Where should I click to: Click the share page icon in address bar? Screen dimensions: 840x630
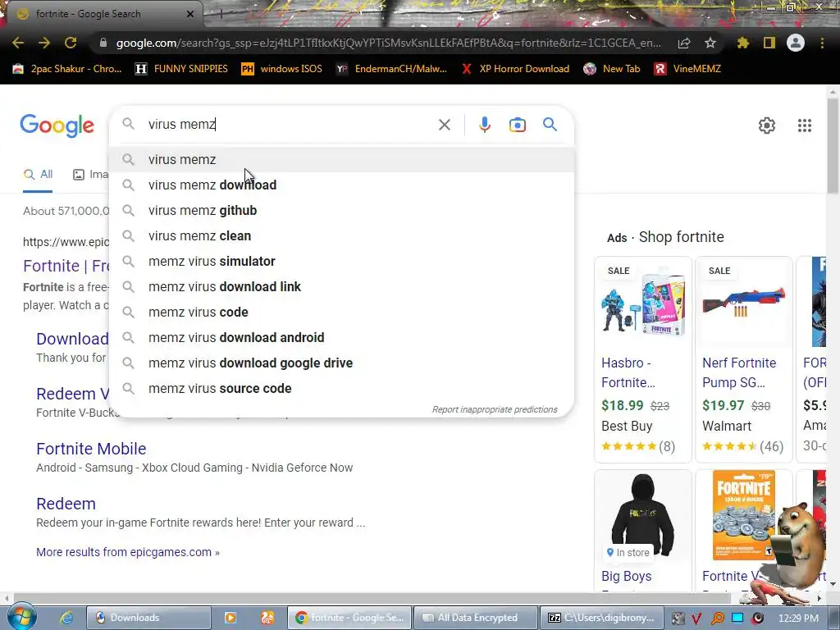pyautogui.click(x=684, y=43)
